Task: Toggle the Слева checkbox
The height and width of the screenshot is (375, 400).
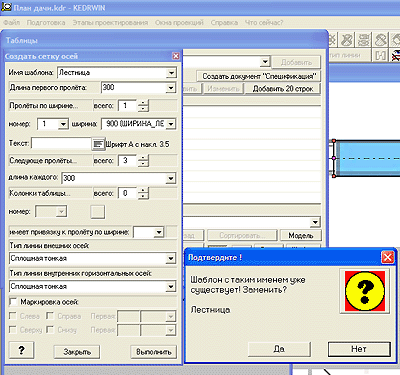Action: click(x=13, y=316)
